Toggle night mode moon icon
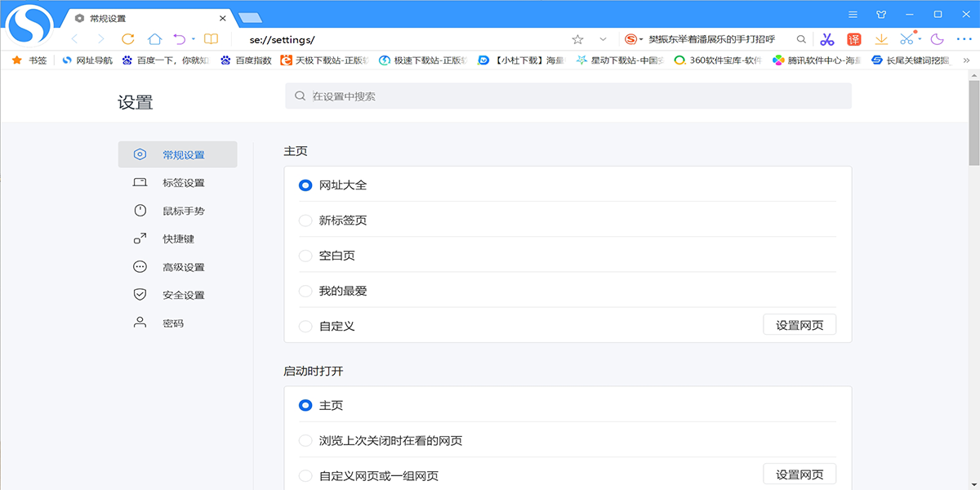The height and width of the screenshot is (490, 980). pos(937,39)
